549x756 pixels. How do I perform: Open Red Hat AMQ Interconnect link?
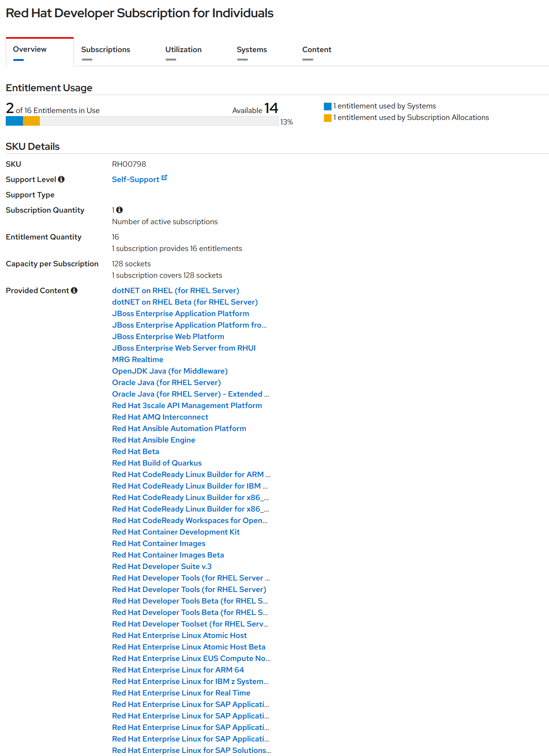160,417
